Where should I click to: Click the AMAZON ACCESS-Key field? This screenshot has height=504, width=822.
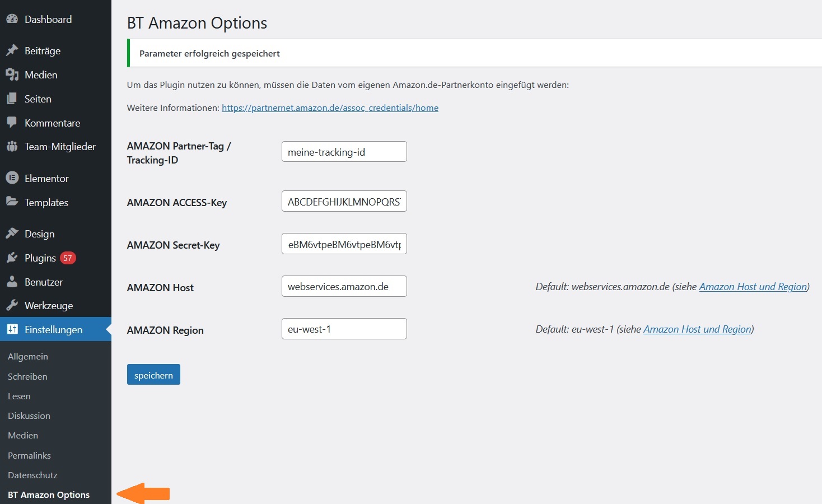(344, 202)
